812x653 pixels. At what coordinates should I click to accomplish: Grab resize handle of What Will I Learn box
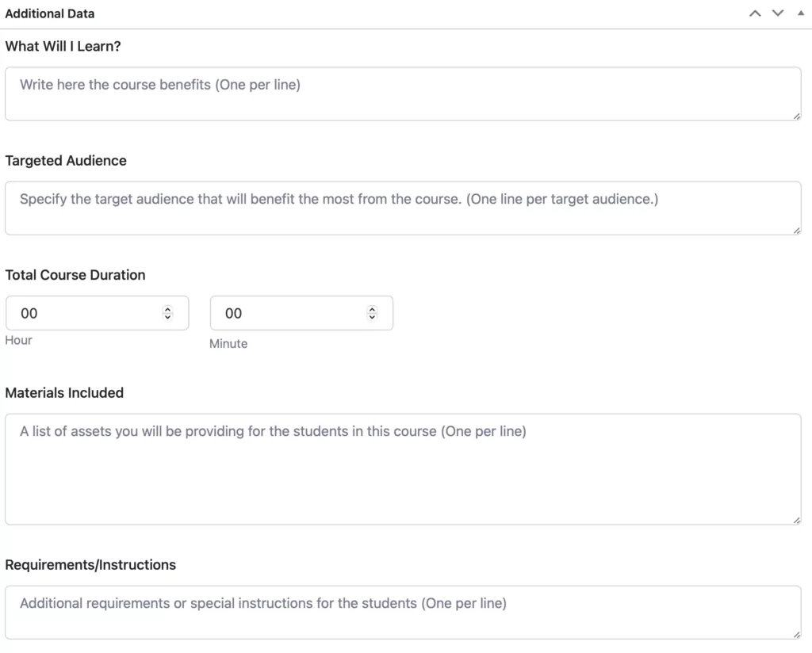point(796,116)
